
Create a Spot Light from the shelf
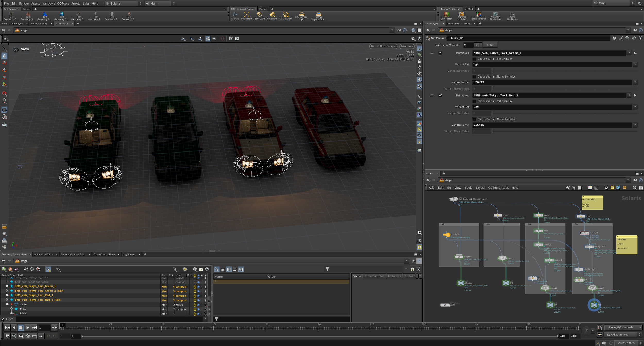coord(259,16)
